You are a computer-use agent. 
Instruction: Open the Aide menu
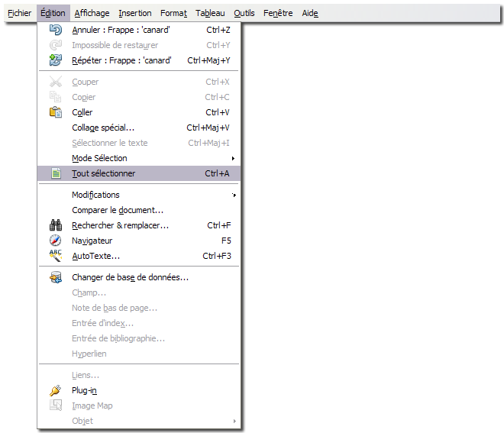pyautogui.click(x=310, y=13)
